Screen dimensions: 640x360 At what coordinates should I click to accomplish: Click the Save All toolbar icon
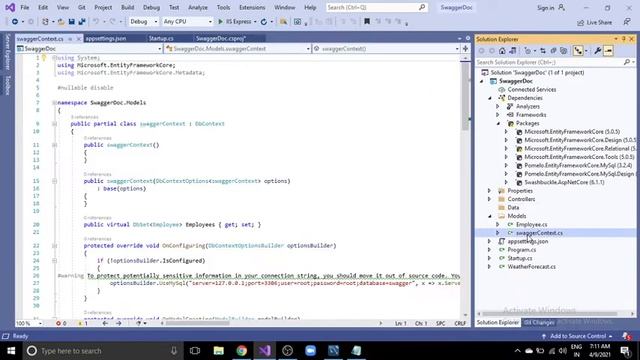[x=82, y=22]
